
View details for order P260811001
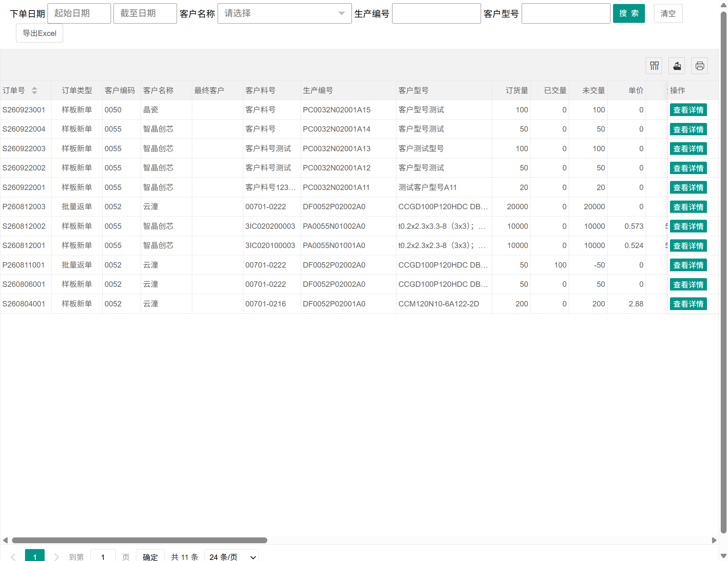[688, 265]
